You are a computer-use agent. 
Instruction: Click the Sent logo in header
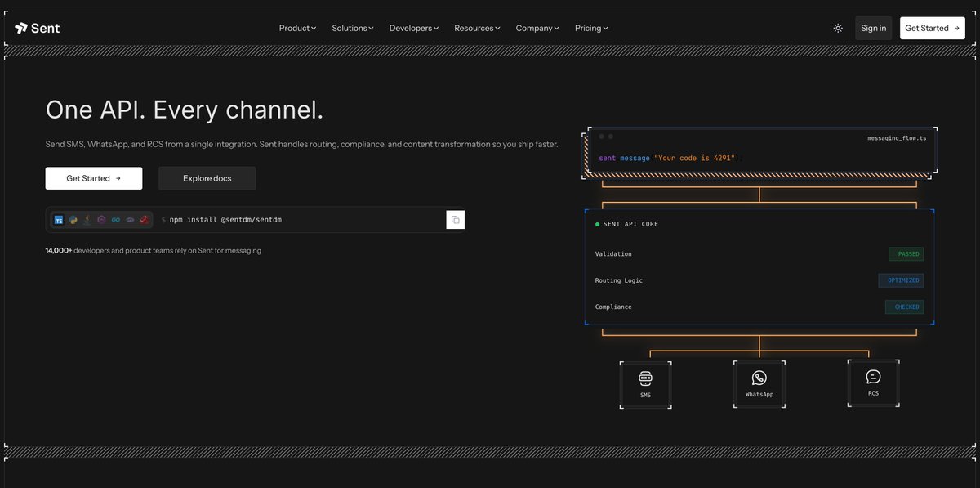pos(38,28)
